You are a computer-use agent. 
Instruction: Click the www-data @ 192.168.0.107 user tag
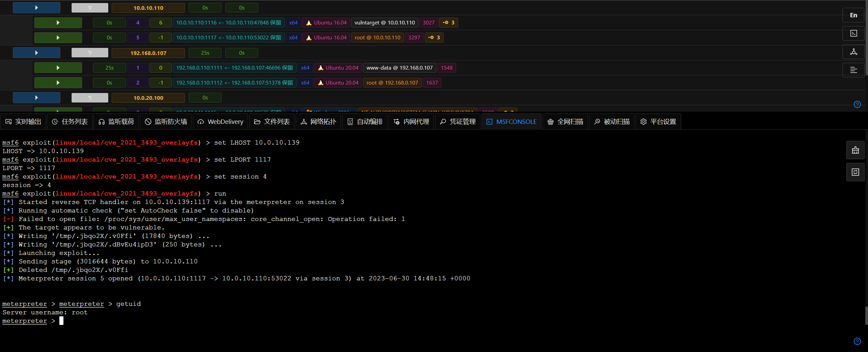(x=400, y=68)
